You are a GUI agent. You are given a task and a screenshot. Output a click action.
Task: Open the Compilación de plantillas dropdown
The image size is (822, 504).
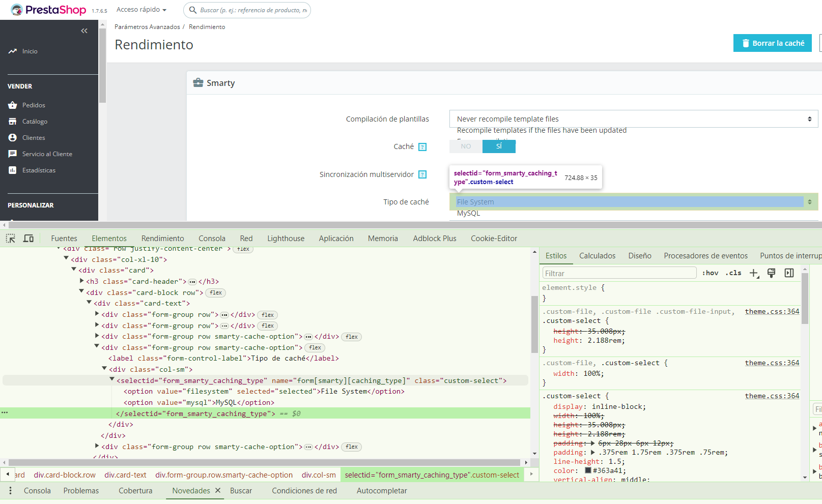[x=633, y=119]
